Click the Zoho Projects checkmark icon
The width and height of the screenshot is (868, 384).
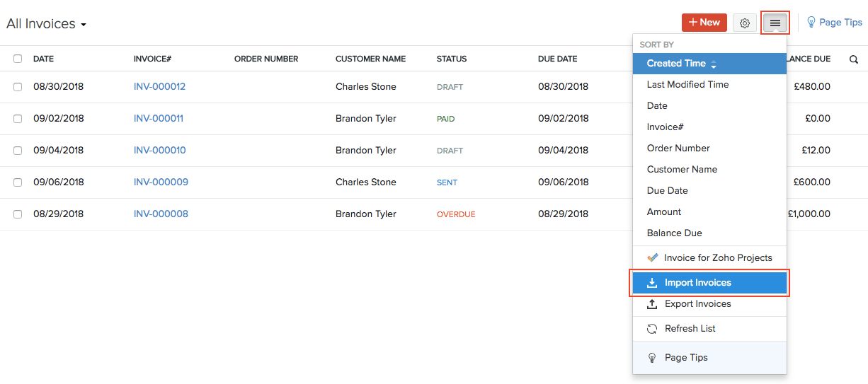(652, 258)
